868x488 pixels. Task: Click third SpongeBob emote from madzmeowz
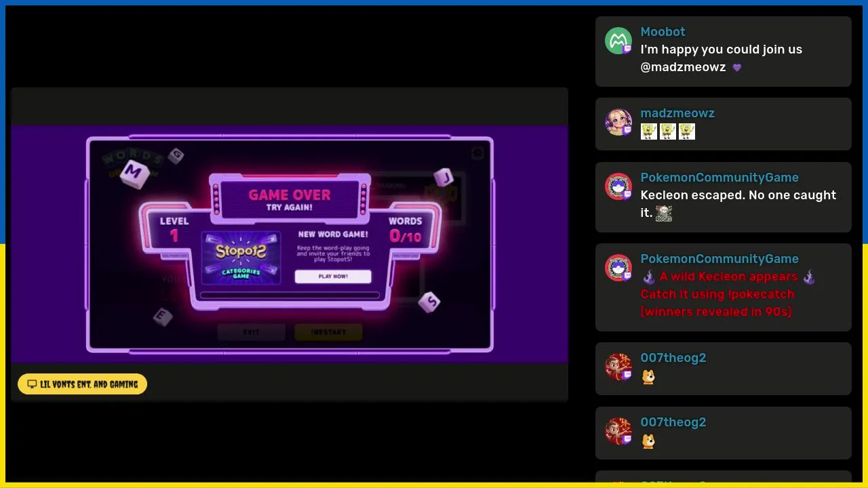687,131
